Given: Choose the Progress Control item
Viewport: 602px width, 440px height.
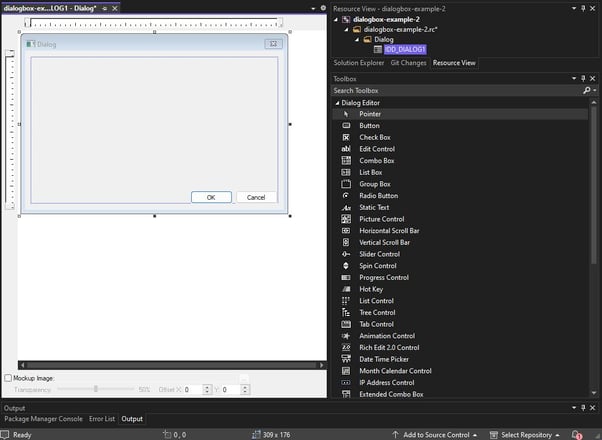Looking at the screenshot, I should coord(383,277).
